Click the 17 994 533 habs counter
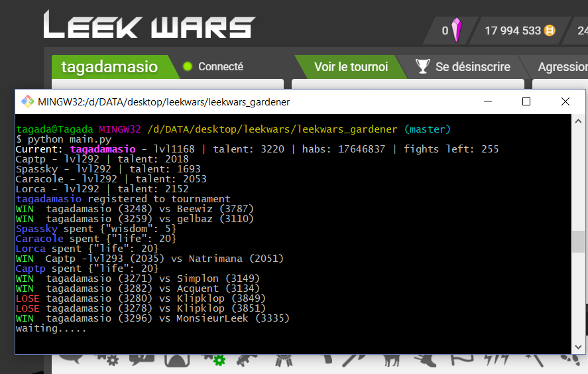This screenshot has height=374, width=588. pos(520,31)
